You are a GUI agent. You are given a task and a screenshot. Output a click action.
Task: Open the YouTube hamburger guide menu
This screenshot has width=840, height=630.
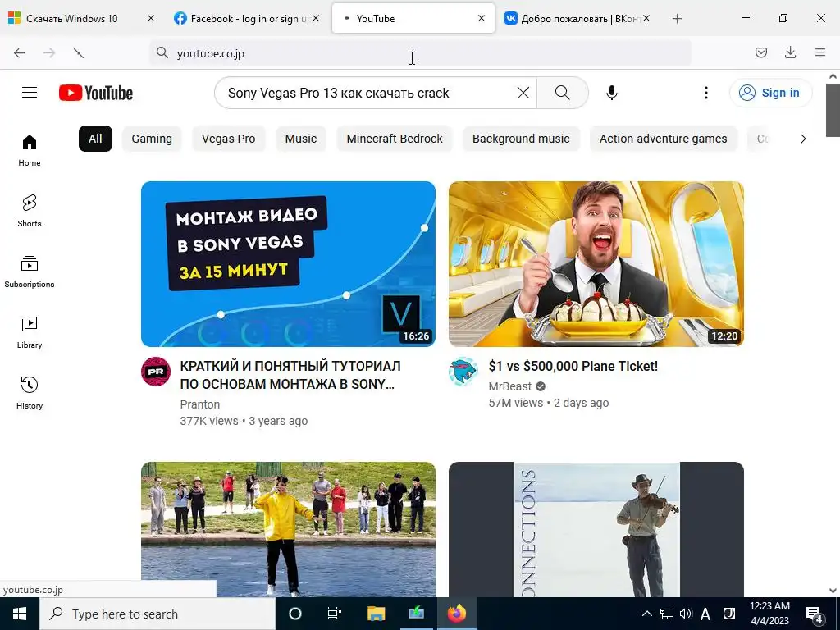30,93
